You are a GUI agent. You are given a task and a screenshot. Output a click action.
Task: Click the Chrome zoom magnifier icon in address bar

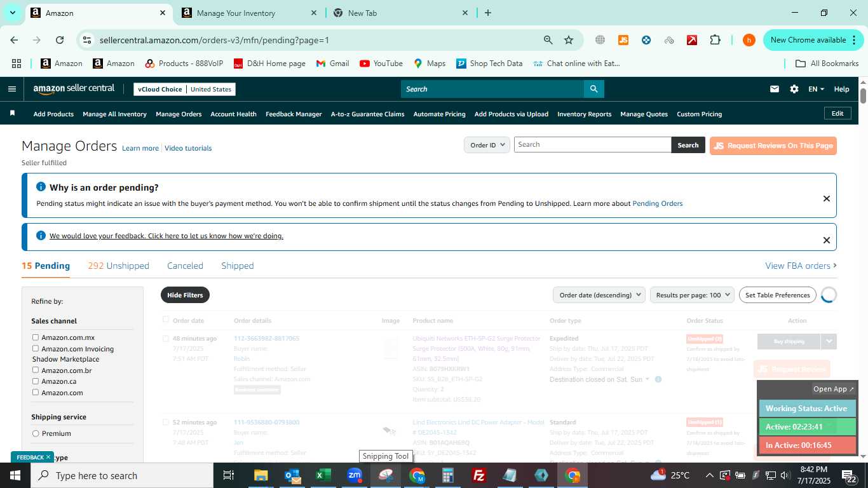click(x=548, y=40)
